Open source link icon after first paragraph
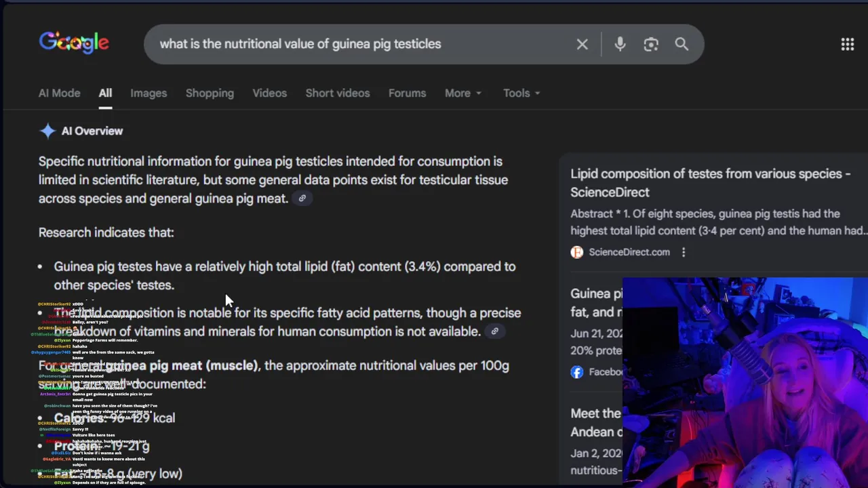 [x=302, y=199]
